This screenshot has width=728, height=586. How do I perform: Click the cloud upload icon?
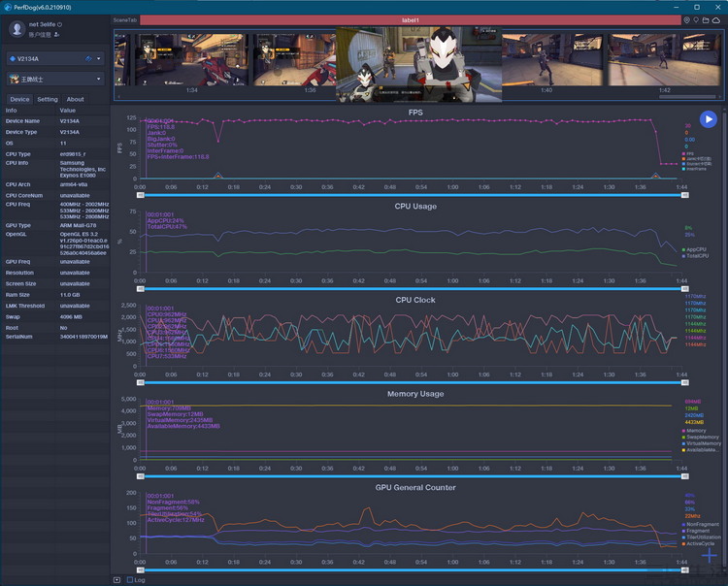tap(716, 20)
